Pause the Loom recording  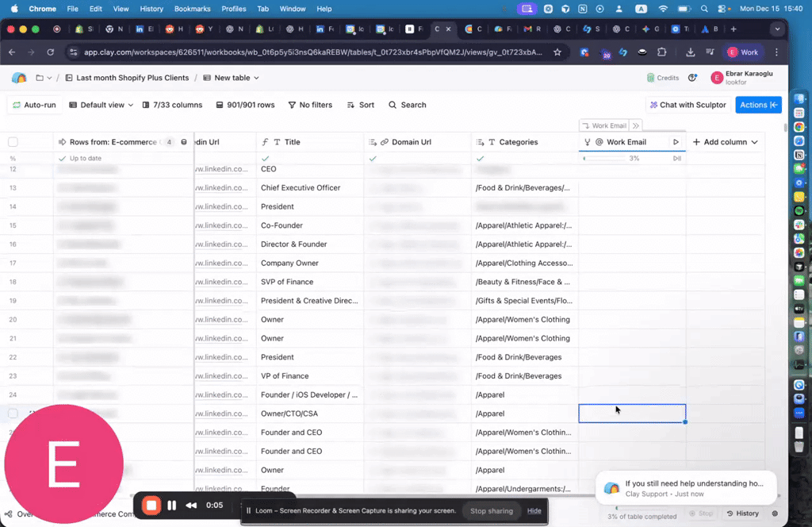171,506
